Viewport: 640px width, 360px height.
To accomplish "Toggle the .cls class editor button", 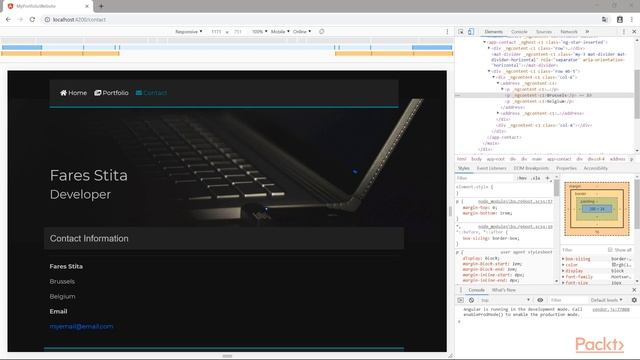I will coord(536,178).
